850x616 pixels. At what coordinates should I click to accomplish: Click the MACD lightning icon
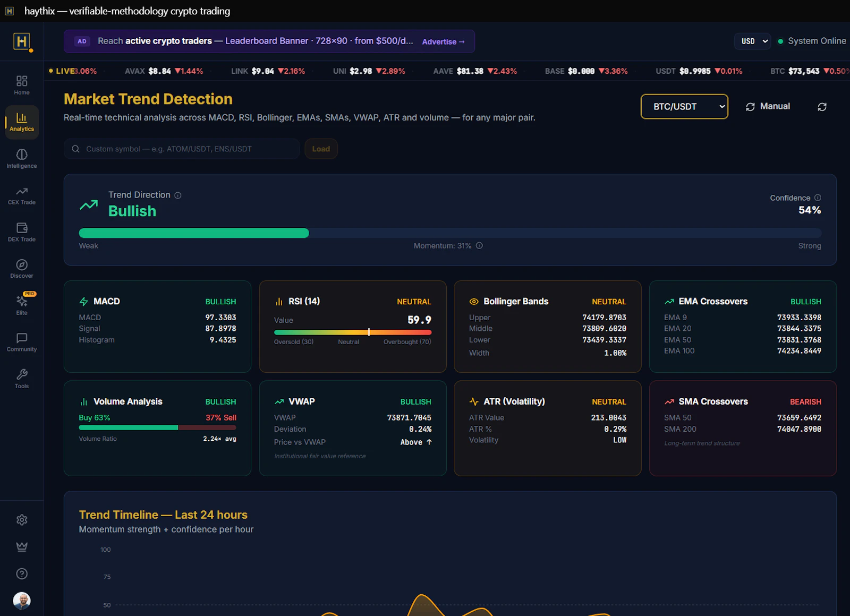(83, 302)
